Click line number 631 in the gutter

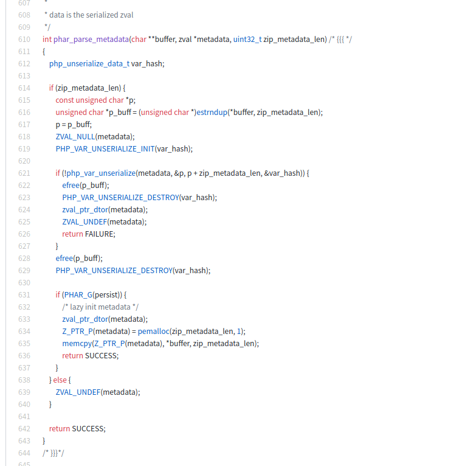coord(24,295)
